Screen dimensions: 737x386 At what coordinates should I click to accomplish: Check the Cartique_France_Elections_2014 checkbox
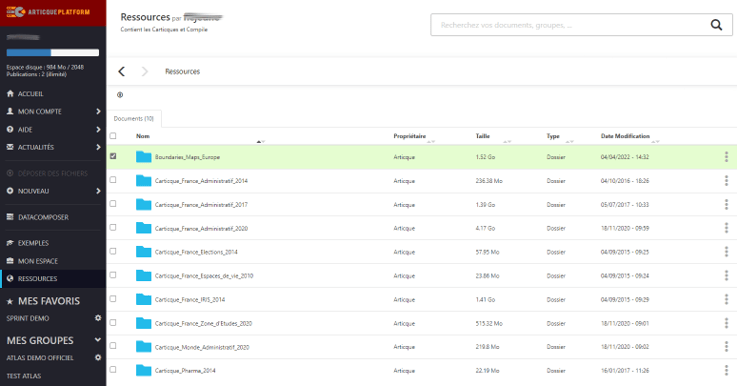tap(113, 251)
